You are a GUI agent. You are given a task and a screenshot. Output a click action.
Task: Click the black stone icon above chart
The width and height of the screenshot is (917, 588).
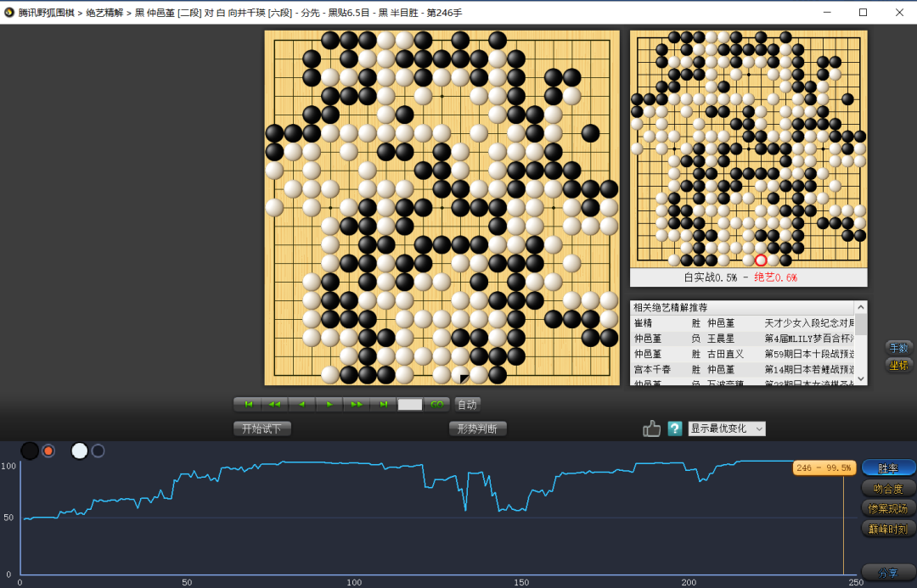(30, 451)
